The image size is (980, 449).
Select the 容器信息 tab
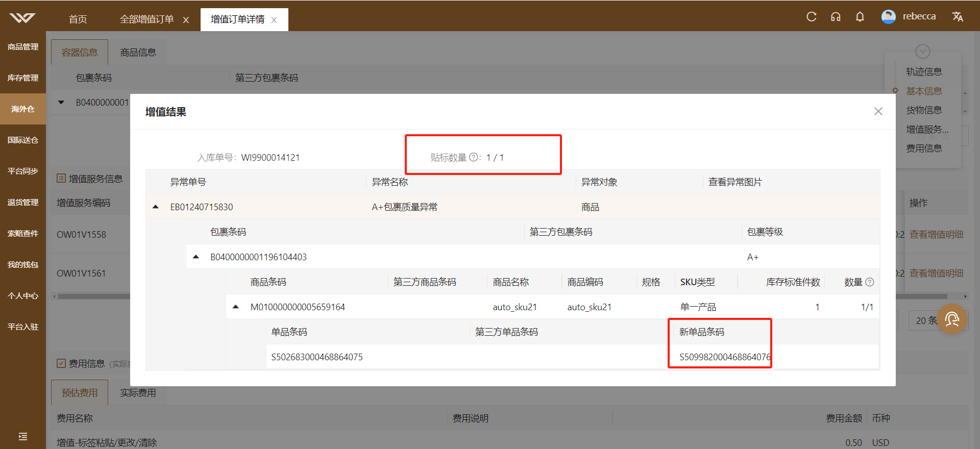tap(80, 52)
